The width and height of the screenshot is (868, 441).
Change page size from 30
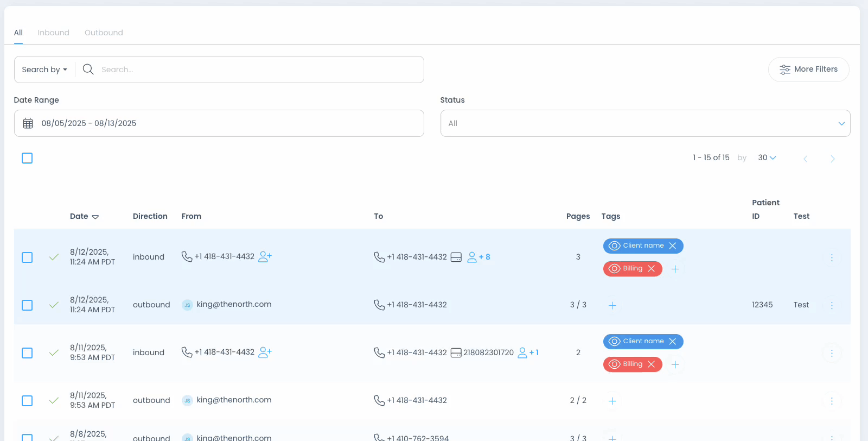tap(767, 158)
